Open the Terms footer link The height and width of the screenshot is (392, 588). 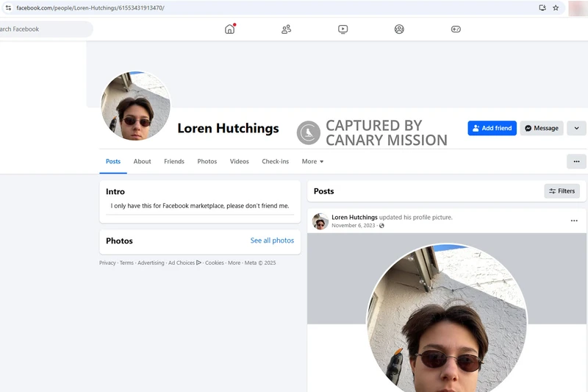(126, 263)
